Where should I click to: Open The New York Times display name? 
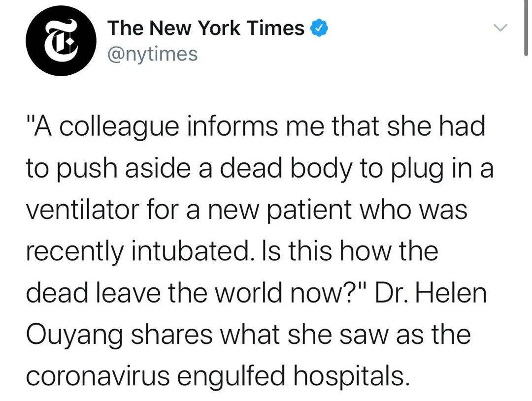pyautogui.click(x=206, y=28)
